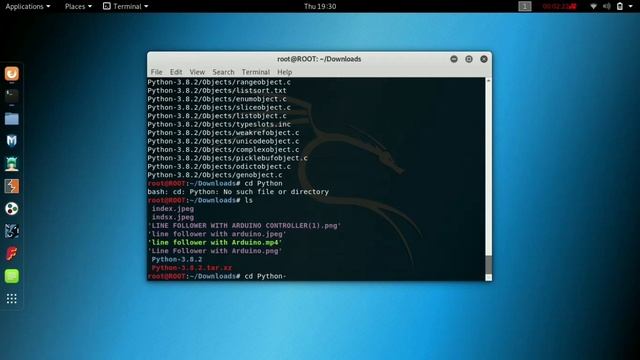Close the terminal window
Image resolution: width=640 pixels, height=360 pixels.
[484, 59]
